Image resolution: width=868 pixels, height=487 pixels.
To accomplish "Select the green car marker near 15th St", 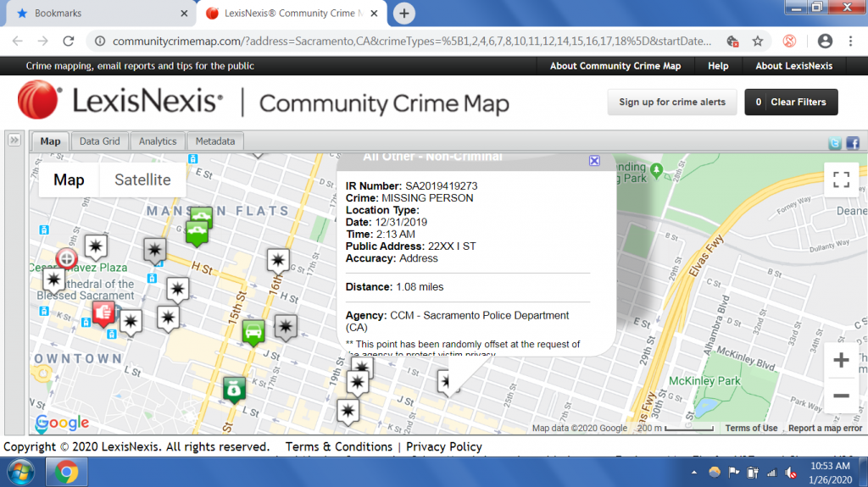I will [253, 331].
